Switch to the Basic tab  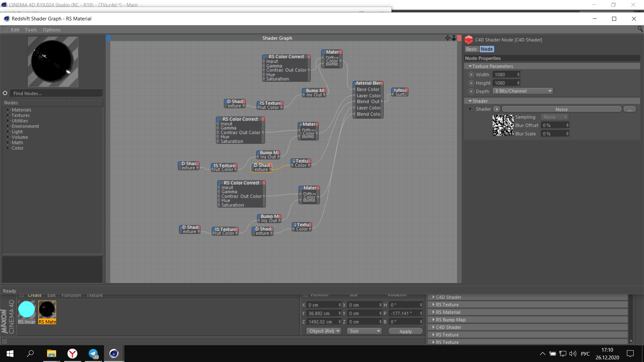pos(471,49)
